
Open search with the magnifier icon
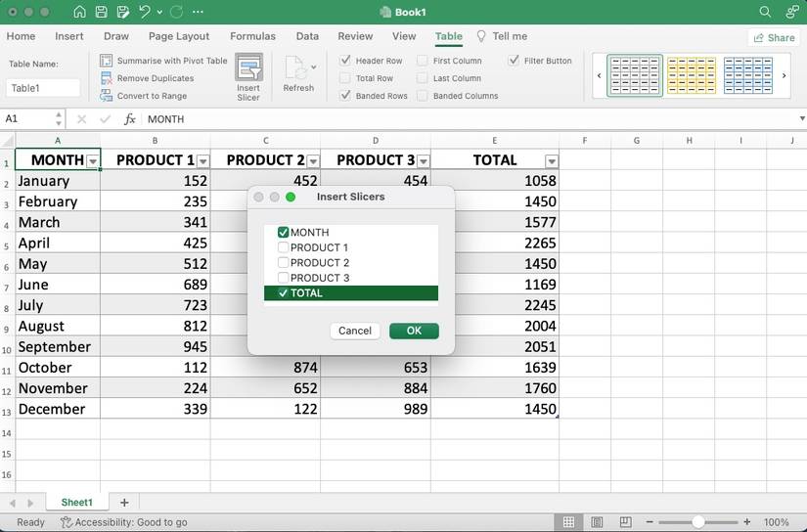coord(765,12)
